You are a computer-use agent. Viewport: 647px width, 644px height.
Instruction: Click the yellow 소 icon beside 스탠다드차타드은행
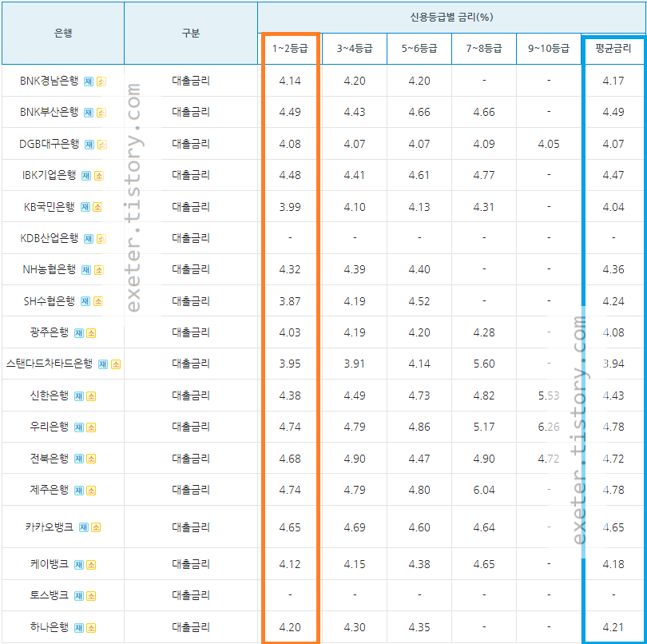coord(116,364)
